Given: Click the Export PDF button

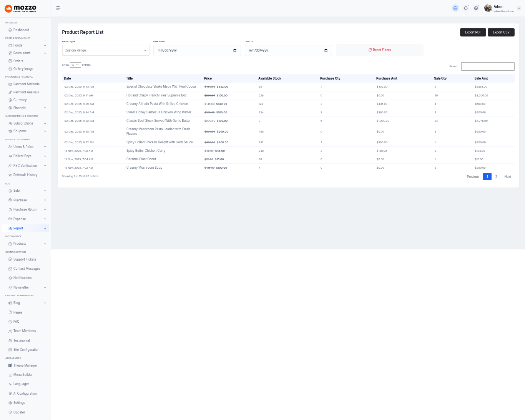Looking at the screenshot, I should pyautogui.click(x=473, y=32).
